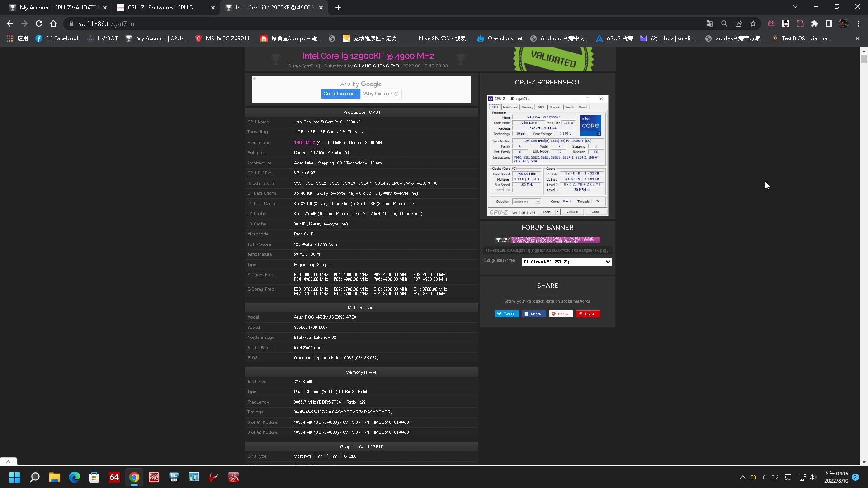Switch to My Account CPU-Z Validator tab
This screenshot has height=488, width=868.
[x=58, y=7]
